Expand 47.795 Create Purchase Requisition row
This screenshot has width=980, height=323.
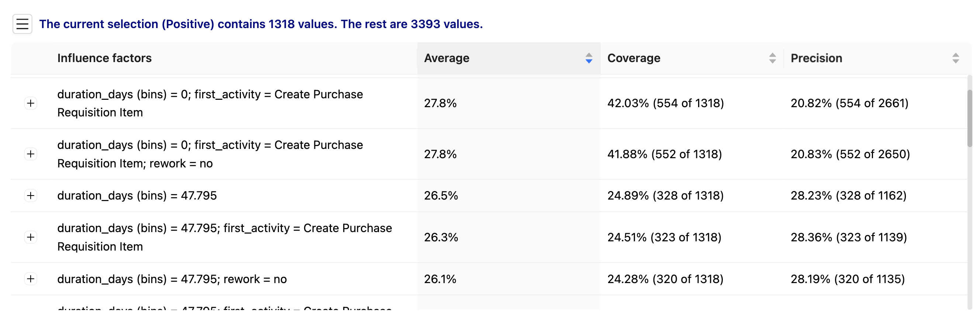click(x=31, y=237)
